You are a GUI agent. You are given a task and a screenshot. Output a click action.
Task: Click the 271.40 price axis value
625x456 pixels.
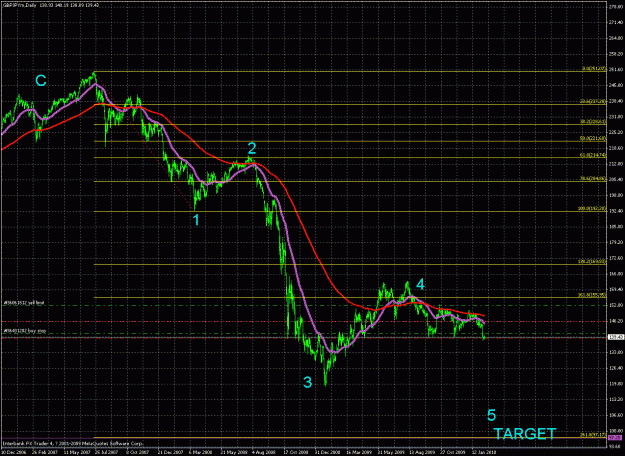point(615,23)
